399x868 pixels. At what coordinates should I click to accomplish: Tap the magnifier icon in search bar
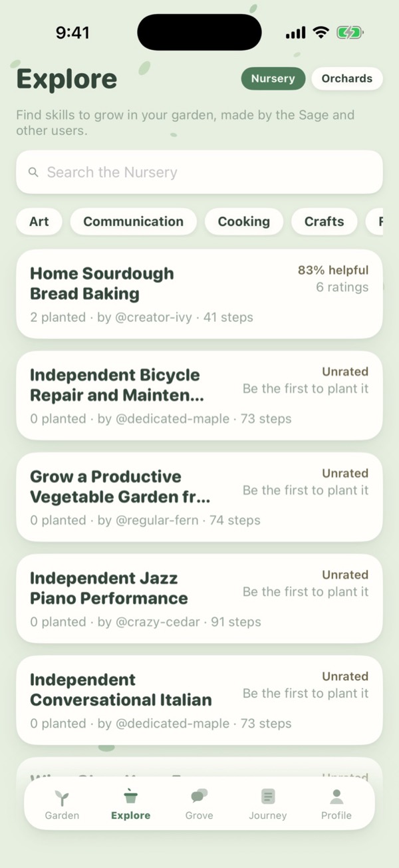pos(33,172)
